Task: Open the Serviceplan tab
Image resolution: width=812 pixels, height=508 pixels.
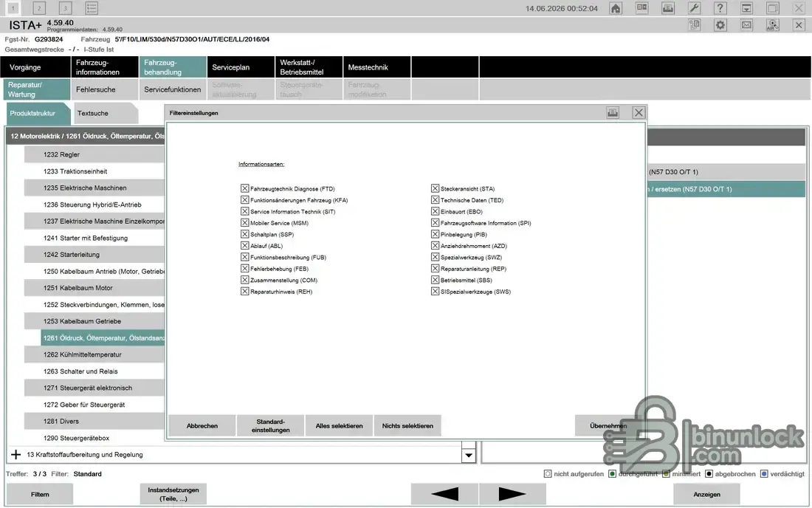Action: 241,67
